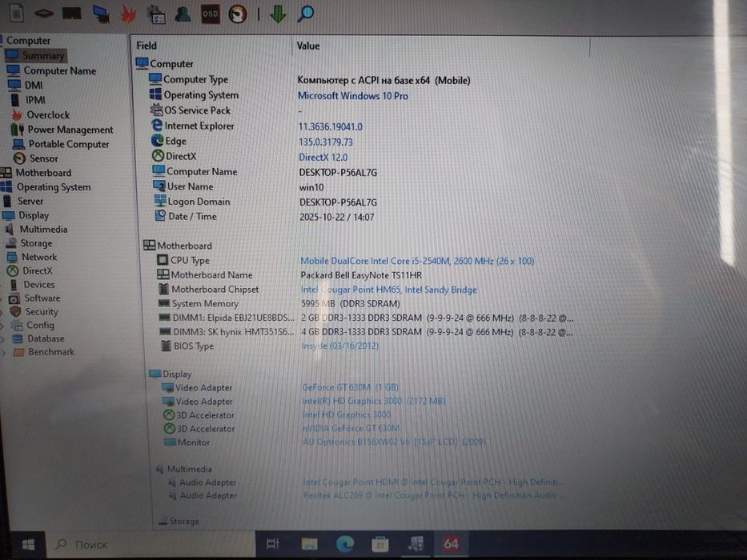Select the User Name row

tap(239, 186)
